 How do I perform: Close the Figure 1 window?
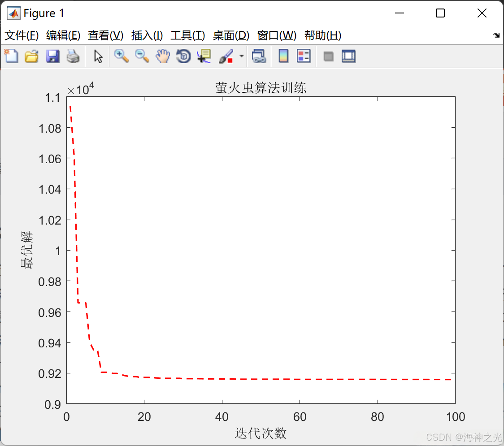(482, 13)
